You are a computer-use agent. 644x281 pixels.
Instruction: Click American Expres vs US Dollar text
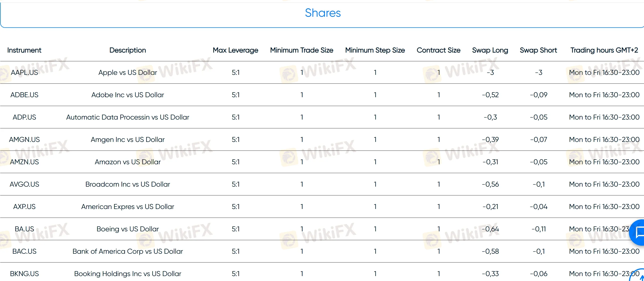(x=127, y=207)
